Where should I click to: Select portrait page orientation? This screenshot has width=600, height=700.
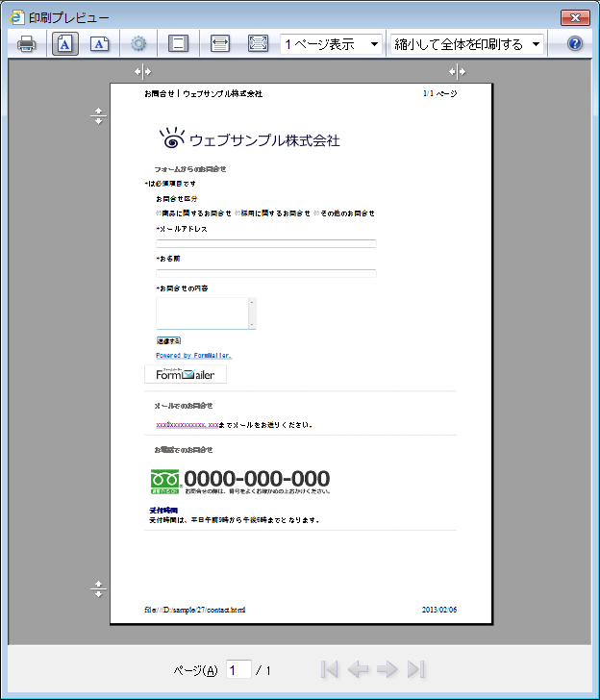point(65,44)
